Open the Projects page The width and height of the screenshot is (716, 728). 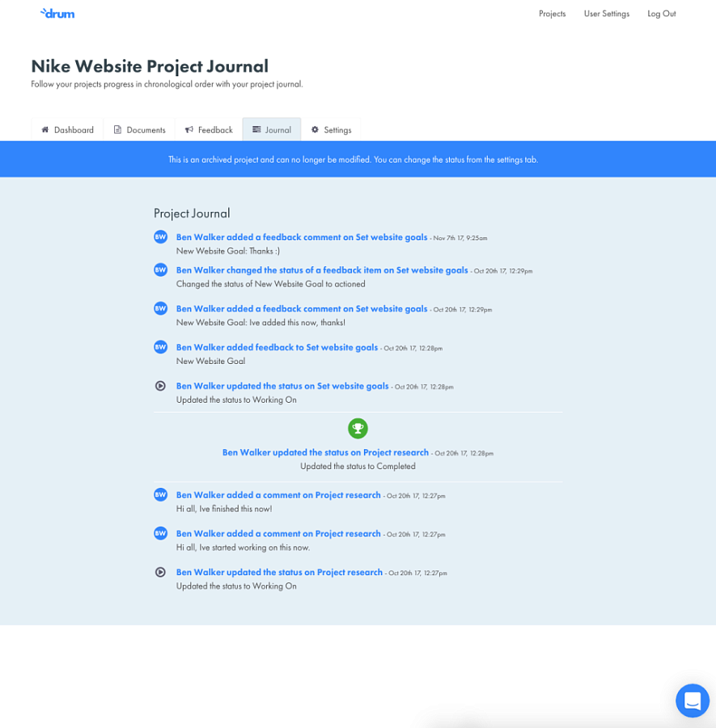coord(552,14)
